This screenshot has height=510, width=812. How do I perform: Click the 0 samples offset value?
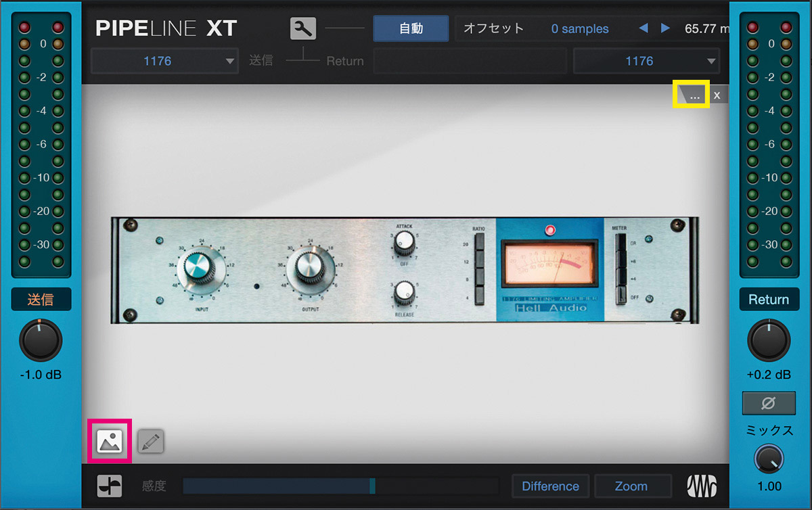(580, 29)
